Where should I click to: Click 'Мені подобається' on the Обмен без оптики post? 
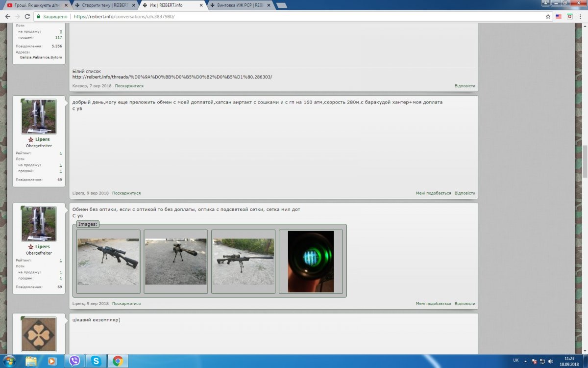(434, 304)
